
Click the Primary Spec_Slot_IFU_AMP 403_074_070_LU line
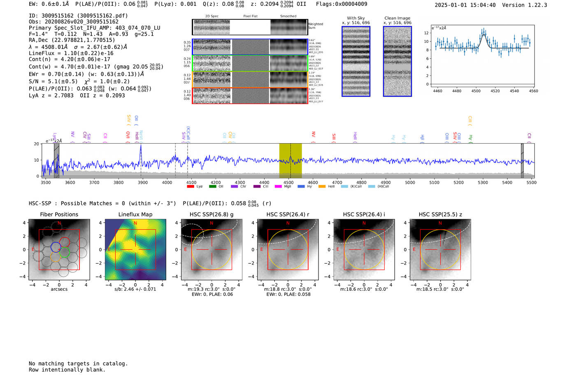click(95, 28)
